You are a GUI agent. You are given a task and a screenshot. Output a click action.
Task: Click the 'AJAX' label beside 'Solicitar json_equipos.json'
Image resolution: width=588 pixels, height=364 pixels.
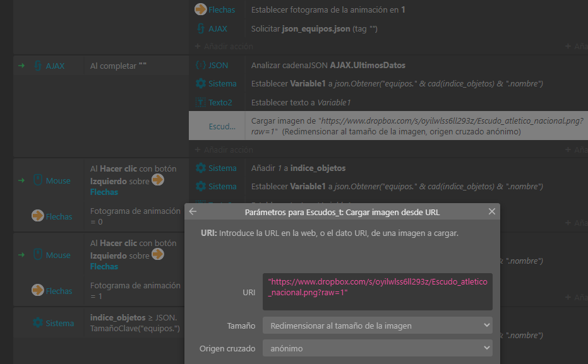click(x=218, y=29)
